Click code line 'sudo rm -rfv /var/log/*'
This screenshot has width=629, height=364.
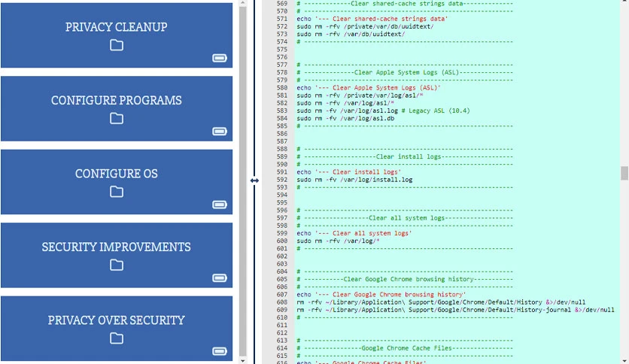click(x=338, y=241)
